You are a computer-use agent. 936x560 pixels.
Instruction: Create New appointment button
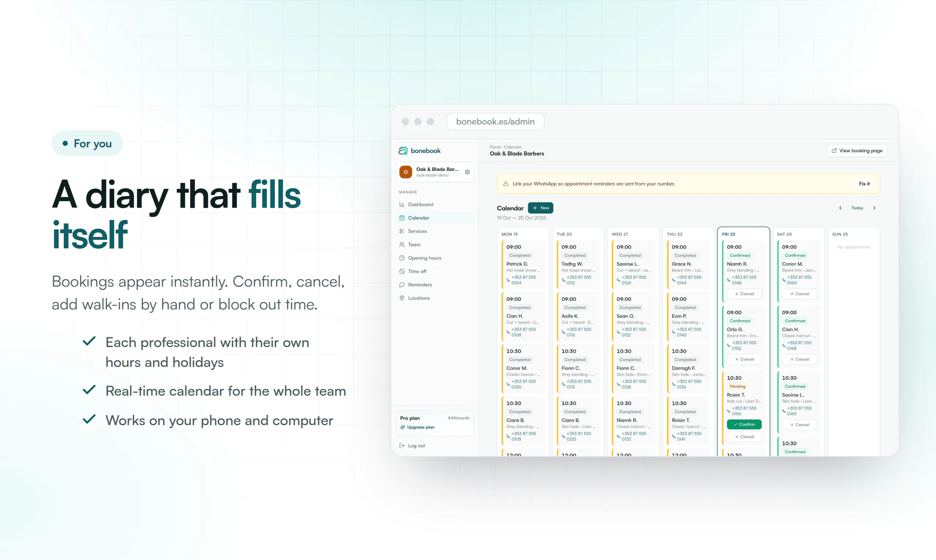coord(541,208)
